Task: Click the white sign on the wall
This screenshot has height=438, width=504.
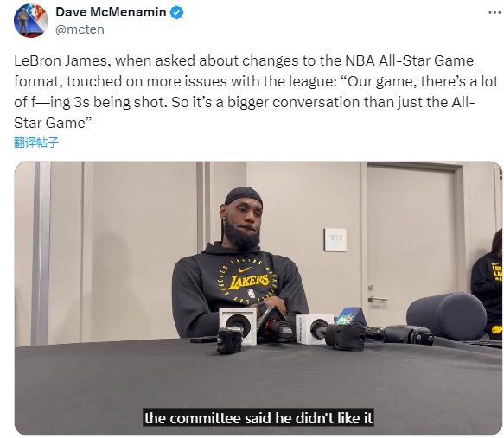Action: (x=335, y=239)
